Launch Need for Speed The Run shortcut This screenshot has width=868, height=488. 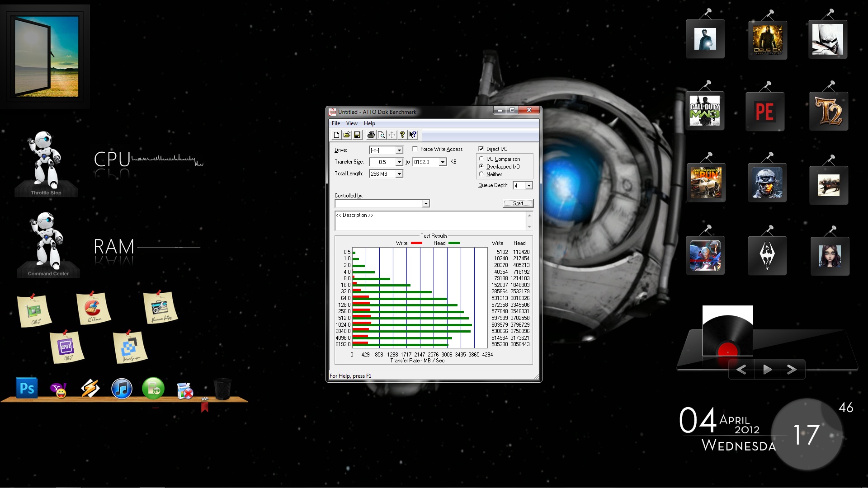click(706, 183)
